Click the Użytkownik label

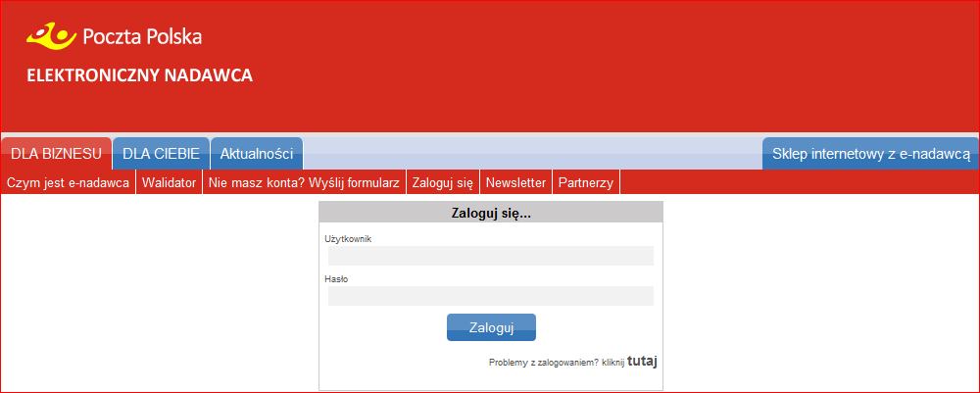pyautogui.click(x=348, y=239)
